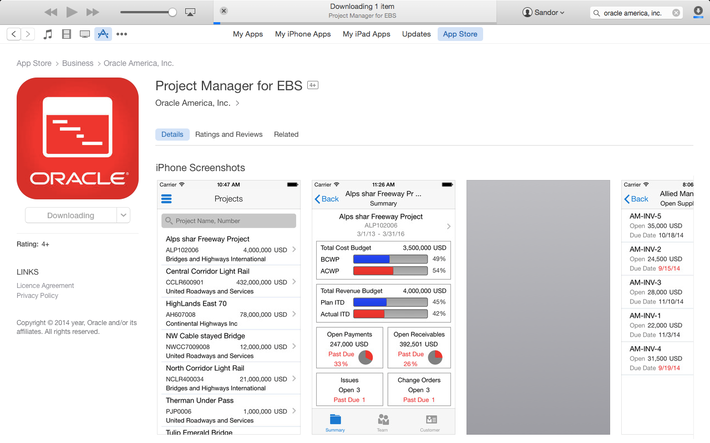View the Projects list screenshot
The image size is (710, 443).
point(229,308)
